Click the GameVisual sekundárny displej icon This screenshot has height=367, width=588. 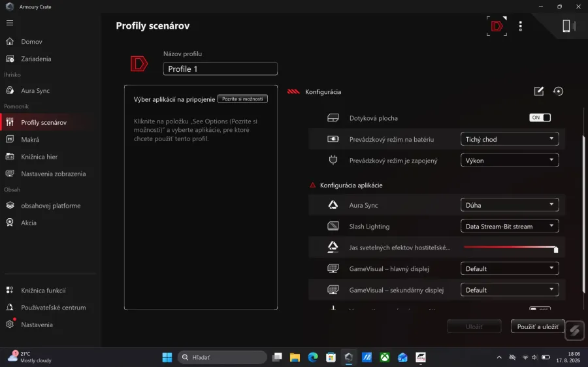[x=333, y=290]
